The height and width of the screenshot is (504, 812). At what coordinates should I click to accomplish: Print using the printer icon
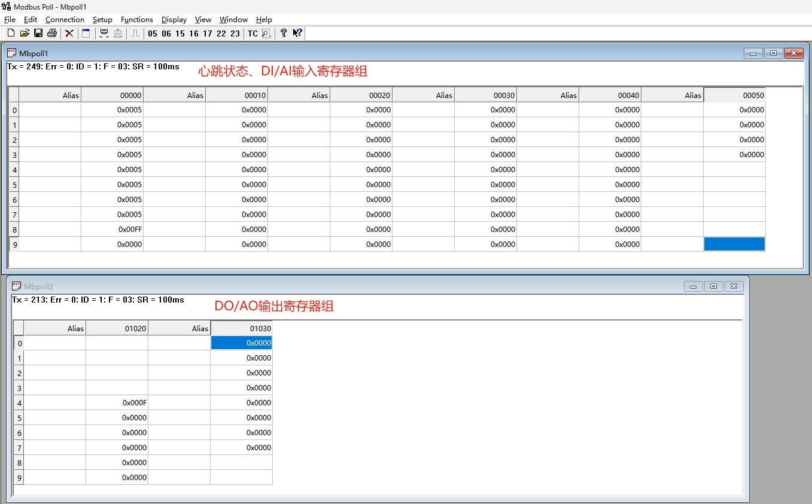[52, 33]
